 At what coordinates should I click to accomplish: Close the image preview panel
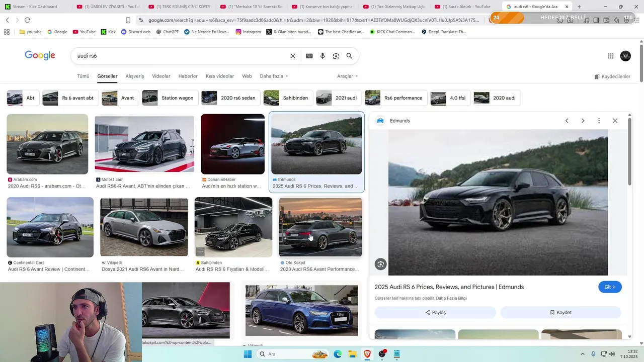point(615,121)
